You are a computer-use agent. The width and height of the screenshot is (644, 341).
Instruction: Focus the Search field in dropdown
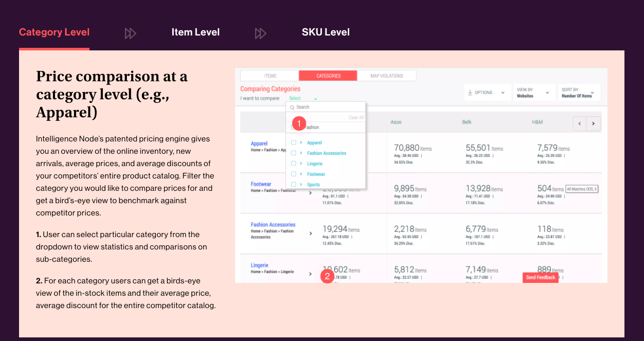[326, 107]
